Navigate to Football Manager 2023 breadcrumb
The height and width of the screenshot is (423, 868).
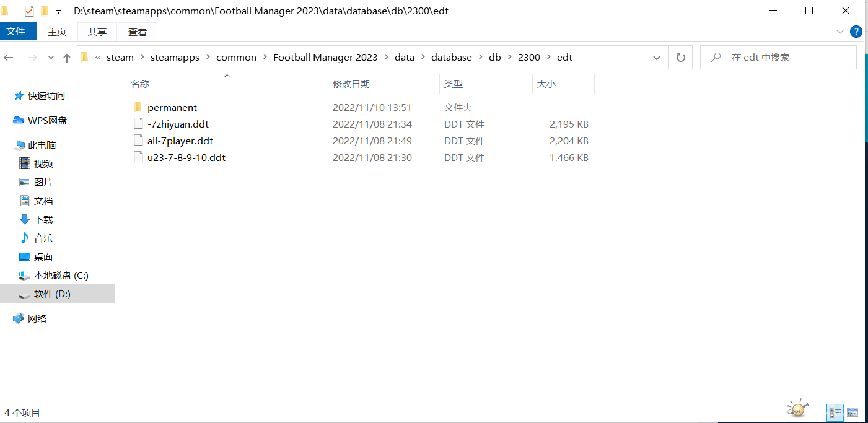(325, 57)
